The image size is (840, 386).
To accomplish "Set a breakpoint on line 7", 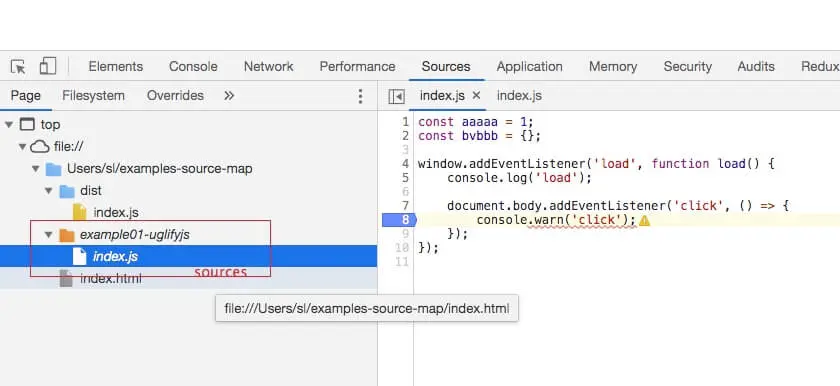I will [x=405, y=206].
